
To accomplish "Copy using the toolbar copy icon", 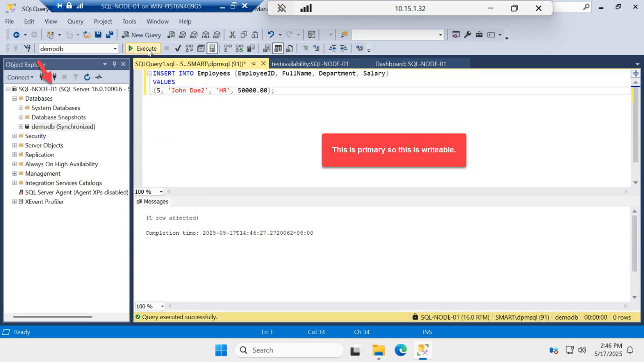I will pyautogui.click(x=244, y=35).
